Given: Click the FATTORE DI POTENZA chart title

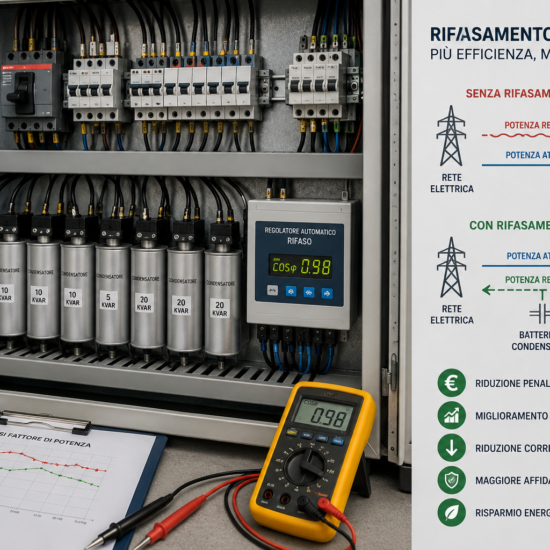Looking at the screenshot, I should click(x=49, y=440).
